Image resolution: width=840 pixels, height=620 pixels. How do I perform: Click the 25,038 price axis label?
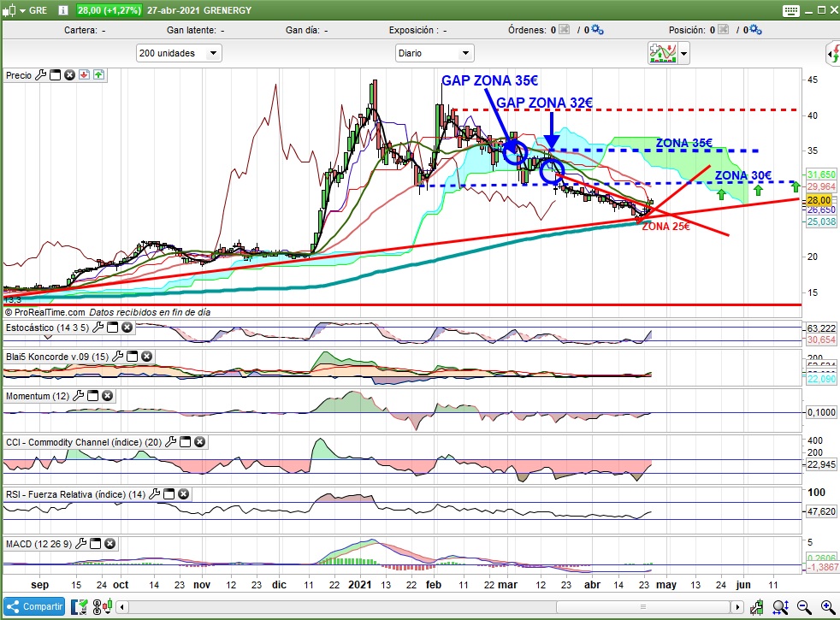821,221
